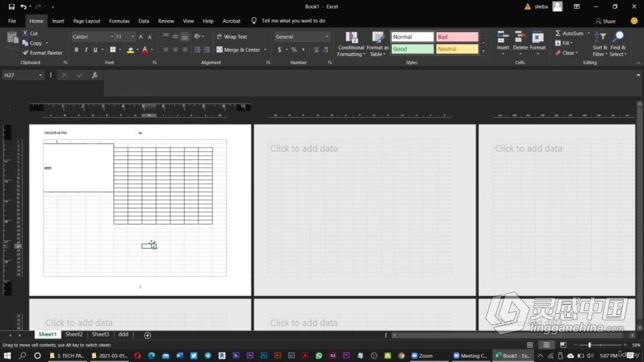The height and width of the screenshot is (362, 644).
Task: Open Find & Select magnifier tool
Action: point(618,38)
